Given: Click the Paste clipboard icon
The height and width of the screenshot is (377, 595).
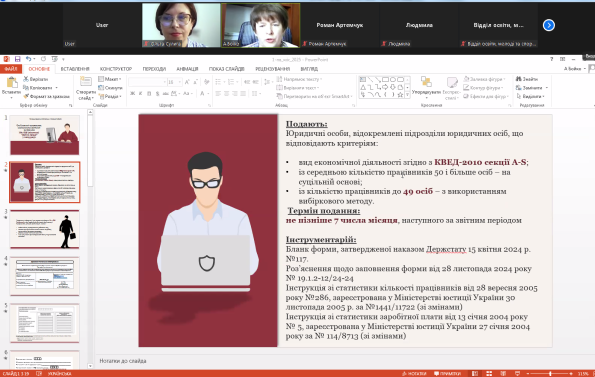Looking at the screenshot, I should pyautogui.click(x=12, y=82).
